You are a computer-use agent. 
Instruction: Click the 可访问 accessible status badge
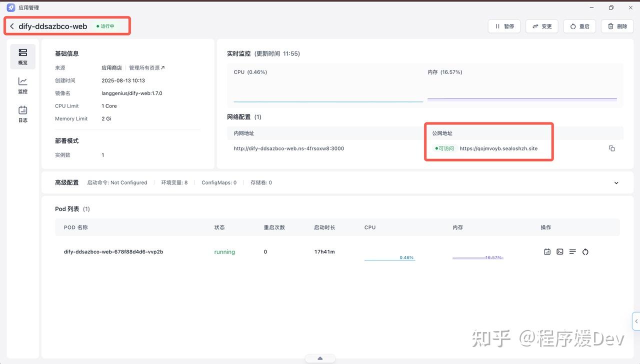click(x=444, y=148)
